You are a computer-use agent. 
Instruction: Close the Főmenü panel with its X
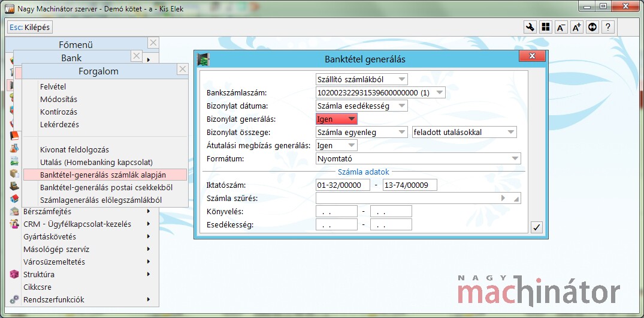click(x=153, y=43)
